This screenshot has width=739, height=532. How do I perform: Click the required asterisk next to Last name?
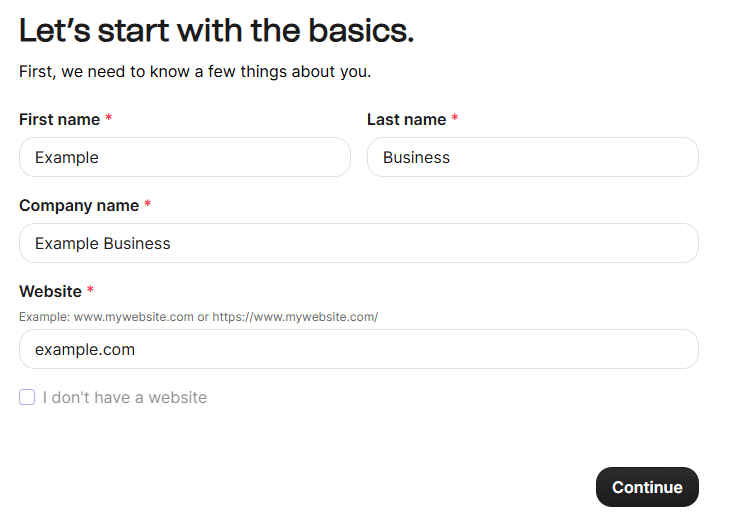(x=455, y=119)
